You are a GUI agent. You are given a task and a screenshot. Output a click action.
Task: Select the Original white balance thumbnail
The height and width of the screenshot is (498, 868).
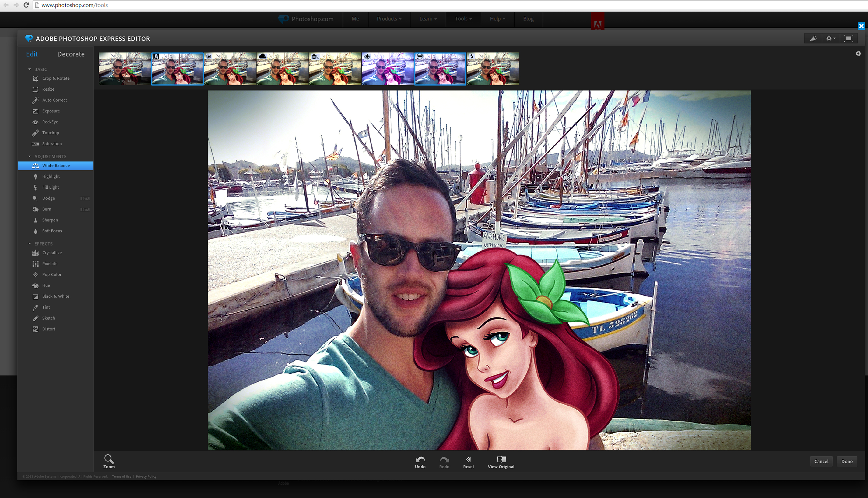pos(125,69)
